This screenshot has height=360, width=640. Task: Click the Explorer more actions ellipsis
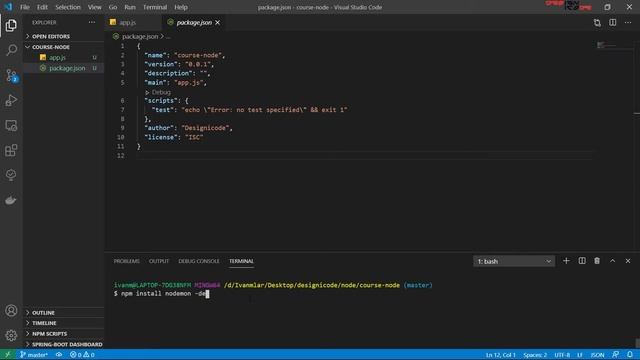pyautogui.click(x=92, y=22)
